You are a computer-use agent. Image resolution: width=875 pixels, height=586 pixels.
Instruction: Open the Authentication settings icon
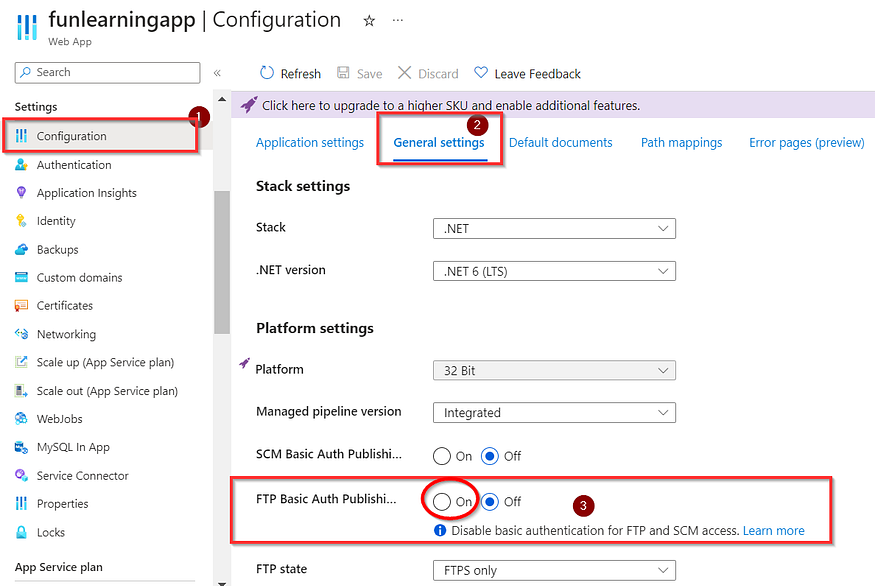tap(20, 164)
